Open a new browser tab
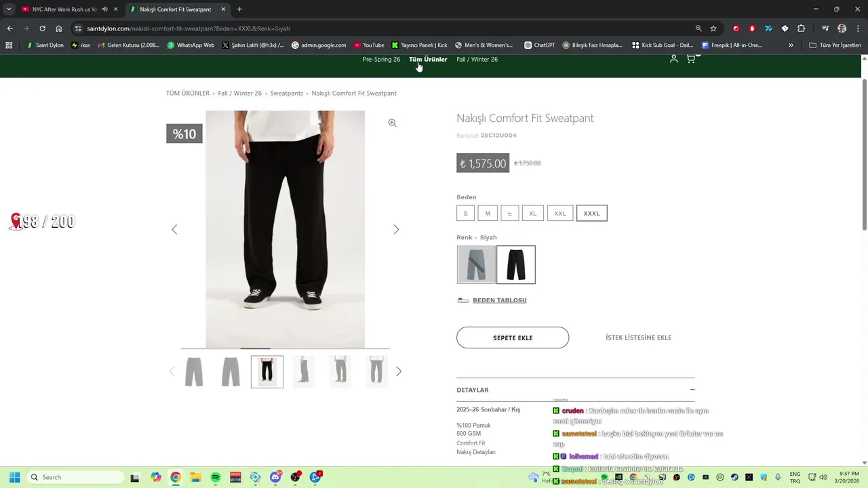The image size is (868, 488). pos(239,9)
